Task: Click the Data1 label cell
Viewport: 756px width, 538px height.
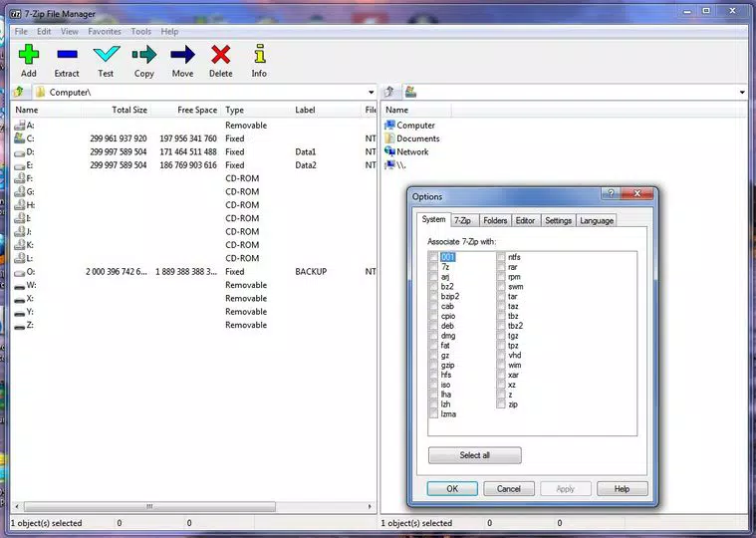Action: [x=306, y=151]
